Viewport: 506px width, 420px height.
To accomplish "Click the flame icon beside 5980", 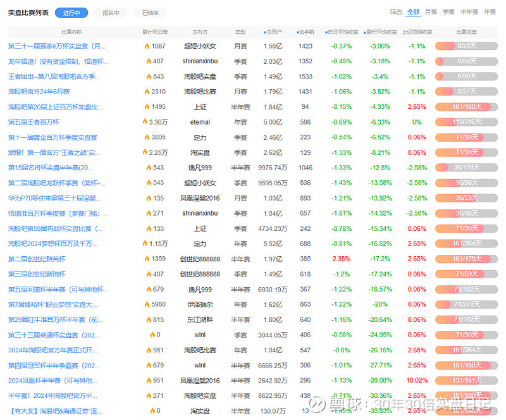I will 147,304.
